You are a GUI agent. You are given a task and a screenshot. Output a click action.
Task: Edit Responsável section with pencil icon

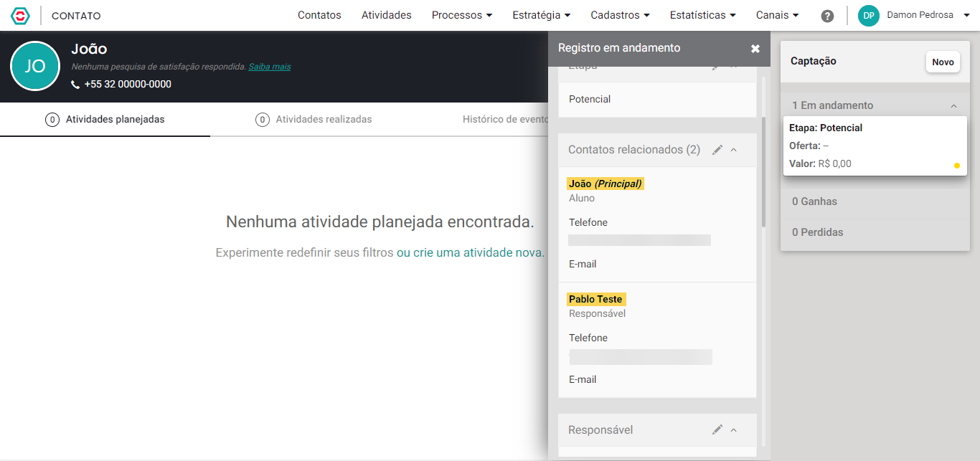point(717,430)
